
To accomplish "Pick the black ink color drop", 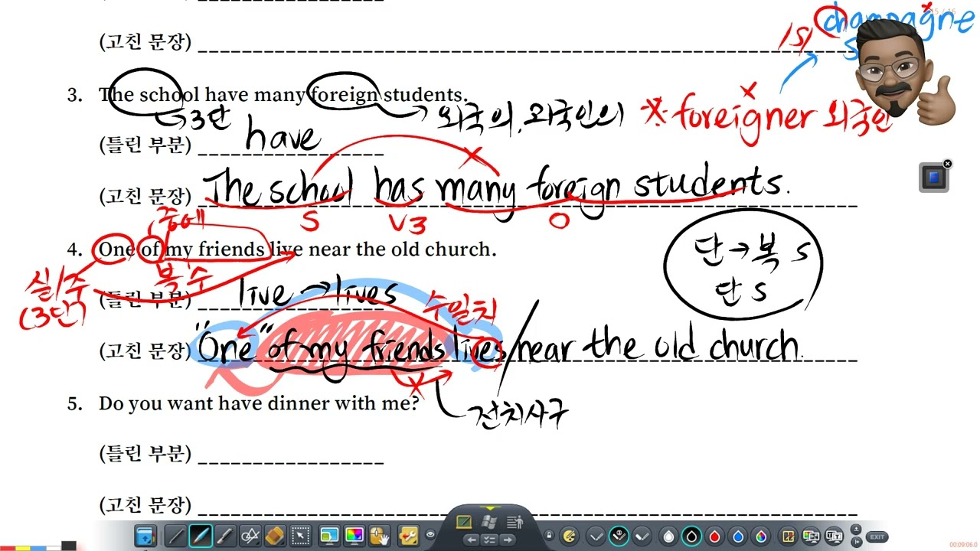I will [x=691, y=536].
